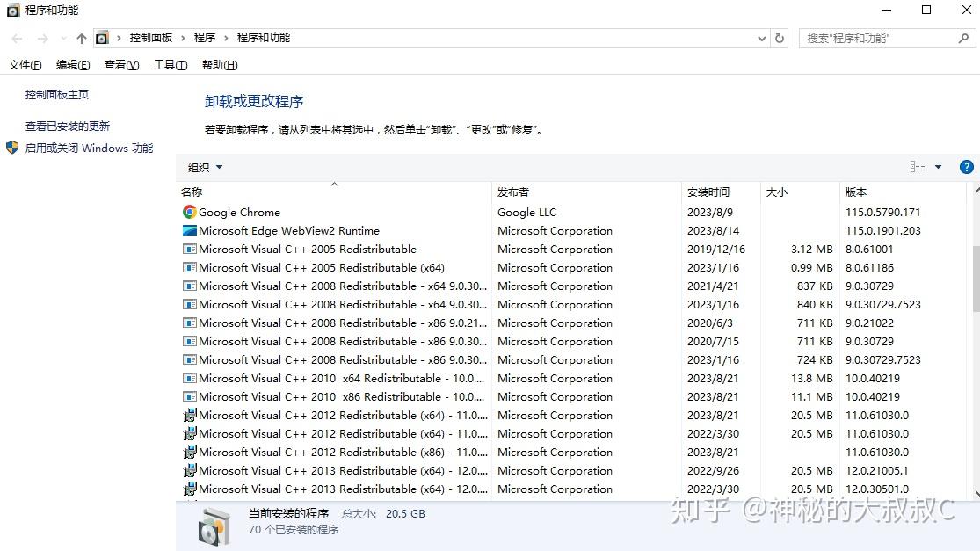The height and width of the screenshot is (551, 980).
Task: Click icon of Visual C++ 2005 Redistributable 3.12 MB
Action: 189,250
